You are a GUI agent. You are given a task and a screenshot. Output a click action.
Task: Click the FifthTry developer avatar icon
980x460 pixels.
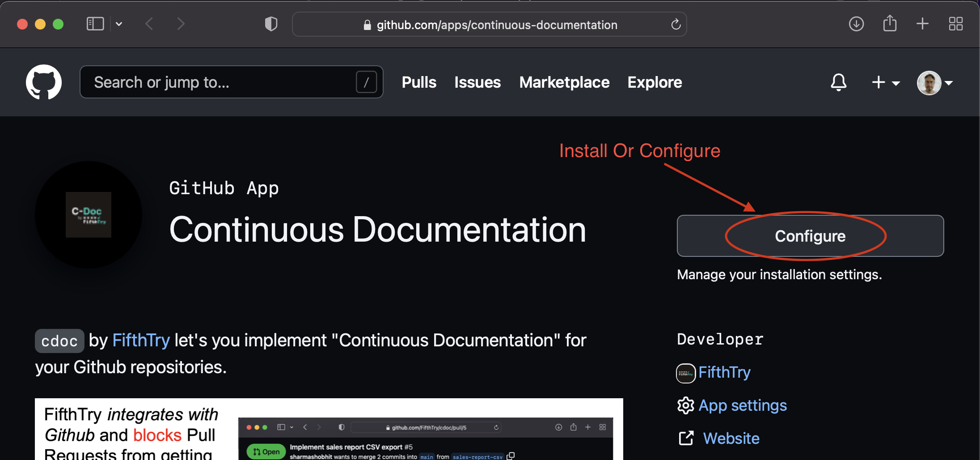click(686, 373)
